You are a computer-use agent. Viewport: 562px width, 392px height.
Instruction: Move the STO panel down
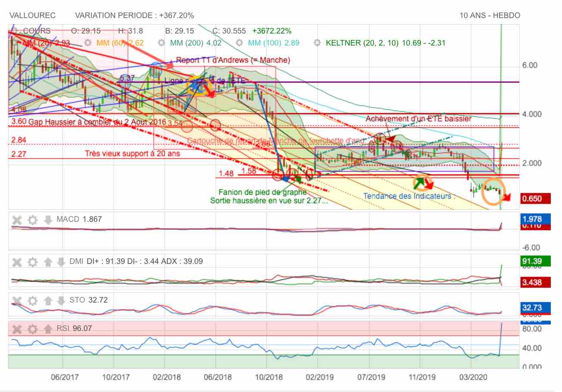62,300
